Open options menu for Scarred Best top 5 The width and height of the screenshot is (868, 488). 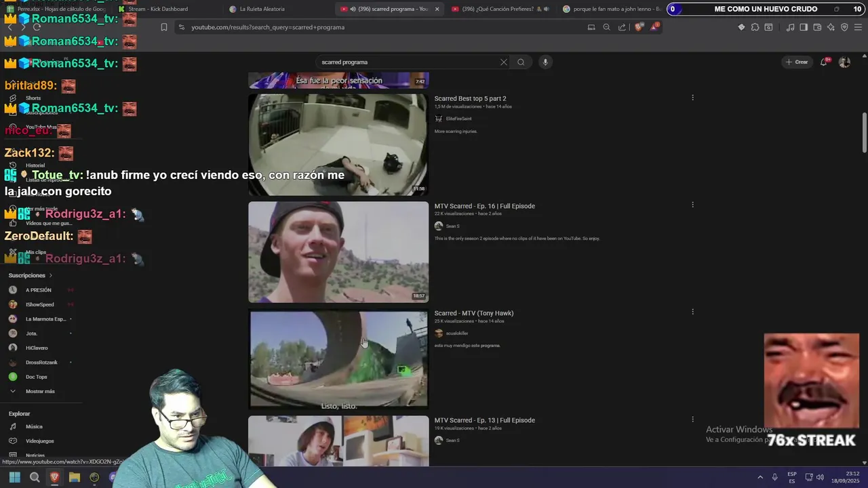692,98
